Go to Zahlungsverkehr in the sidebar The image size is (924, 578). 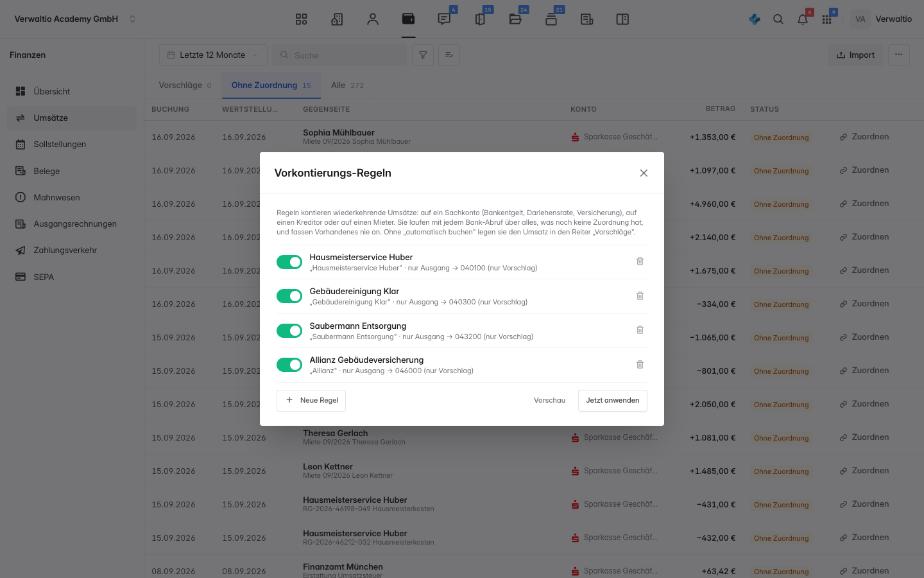(x=72, y=250)
